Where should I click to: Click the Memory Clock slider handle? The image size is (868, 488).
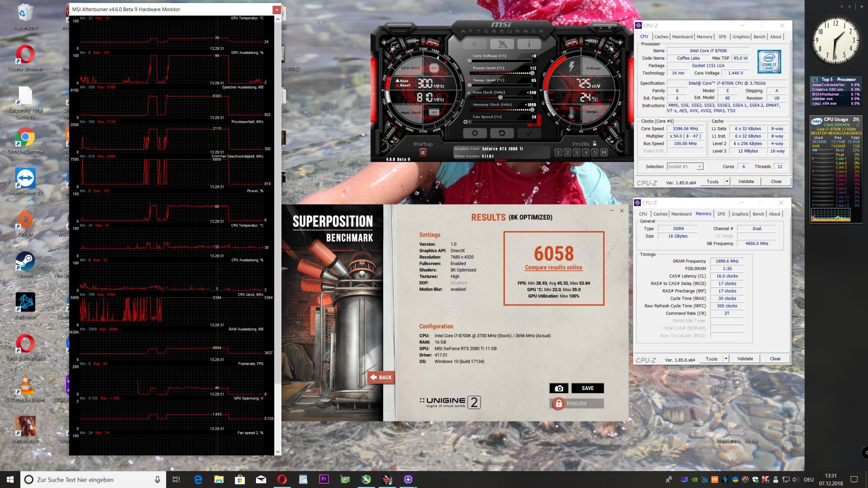tap(532, 110)
